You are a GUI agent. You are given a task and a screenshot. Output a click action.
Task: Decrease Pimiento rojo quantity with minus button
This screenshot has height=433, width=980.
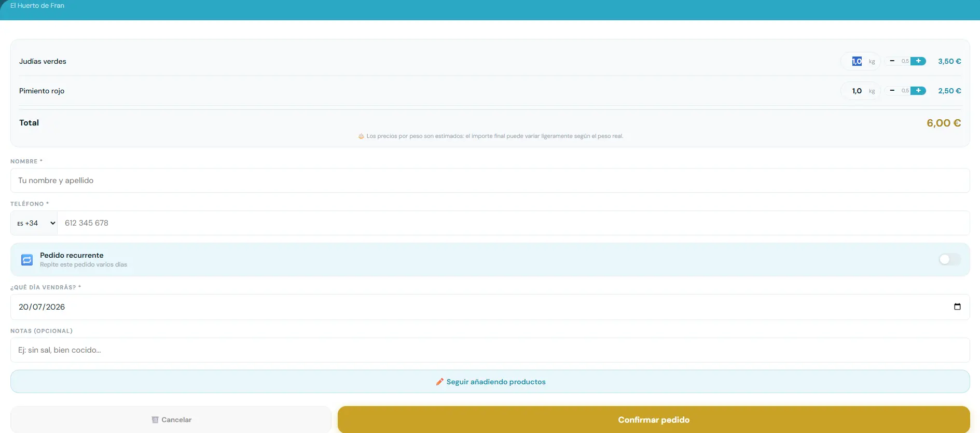(892, 91)
